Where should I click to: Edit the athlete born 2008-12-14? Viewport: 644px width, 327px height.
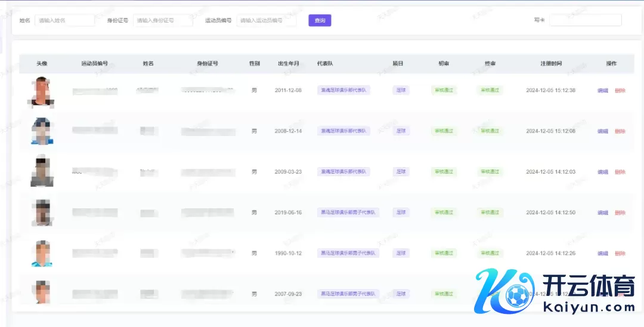point(603,131)
